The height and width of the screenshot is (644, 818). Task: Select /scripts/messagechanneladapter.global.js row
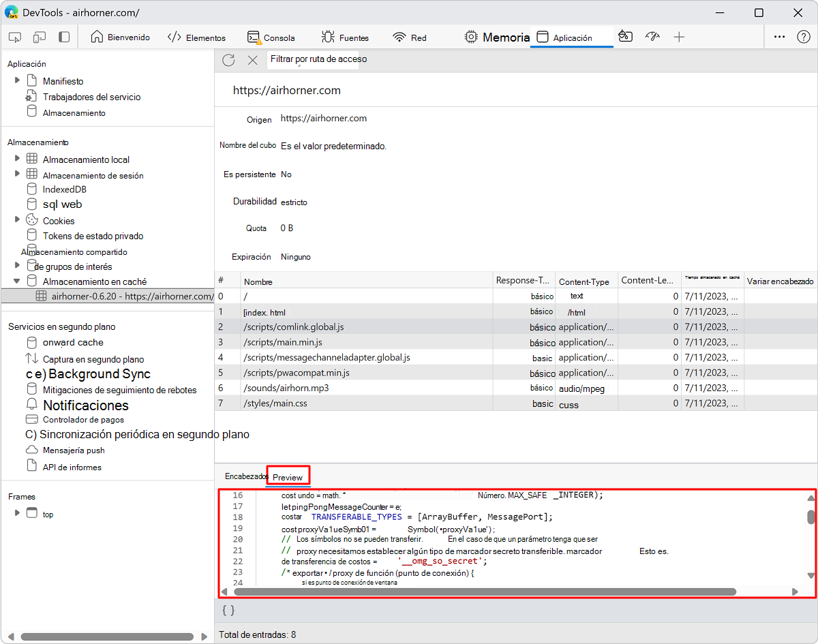pyautogui.click(x=516, y=357)
